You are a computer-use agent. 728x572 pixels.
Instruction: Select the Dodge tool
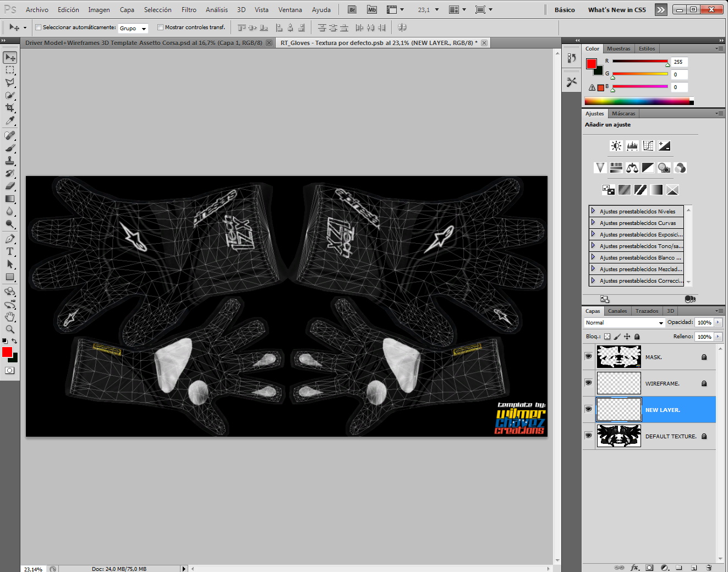pos(10,224)
